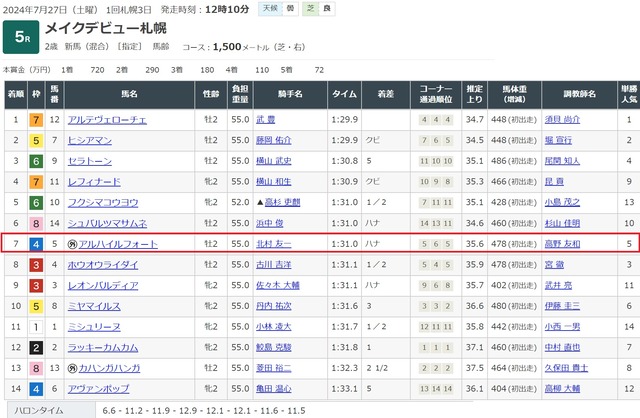Open horse link ラッキーカムカム

103,348
